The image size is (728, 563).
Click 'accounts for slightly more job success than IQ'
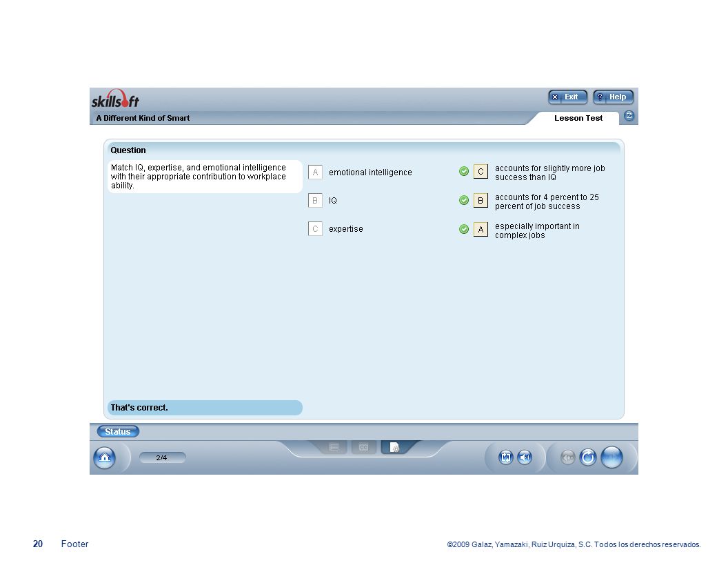coord(549,172)
